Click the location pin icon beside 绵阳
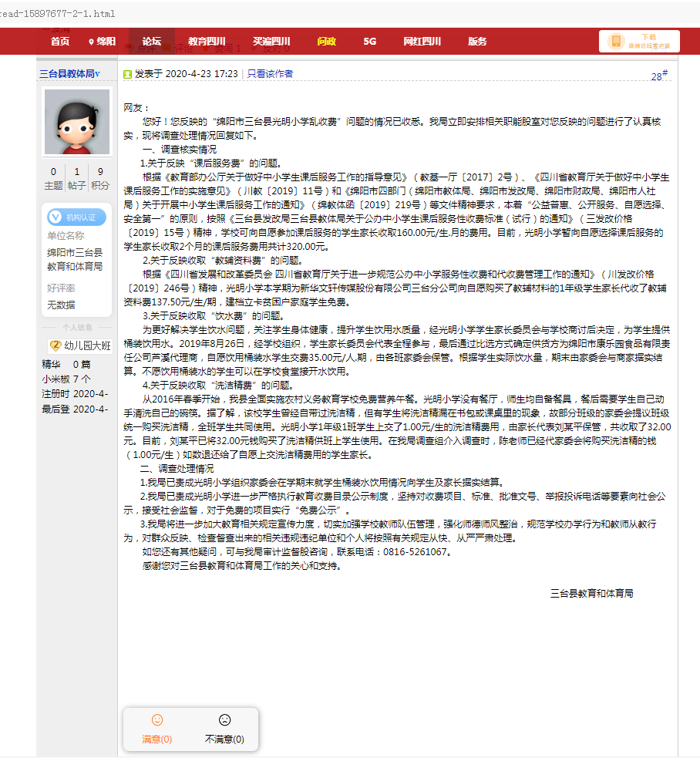This screenshot has width=700, height=758. pyautogui.click(x=91, y=42)
